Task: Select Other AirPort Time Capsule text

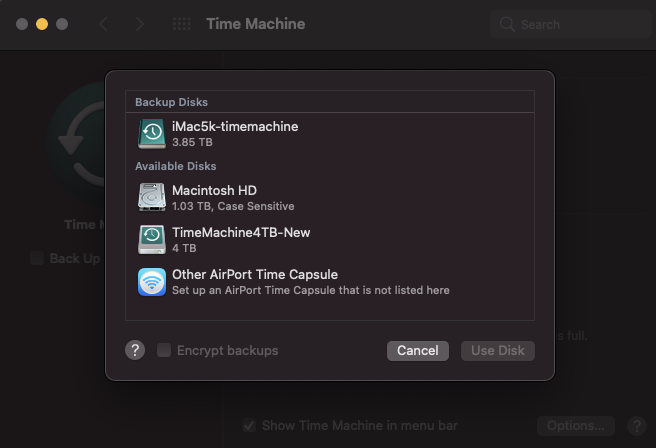Action: [x=255, y=274]
